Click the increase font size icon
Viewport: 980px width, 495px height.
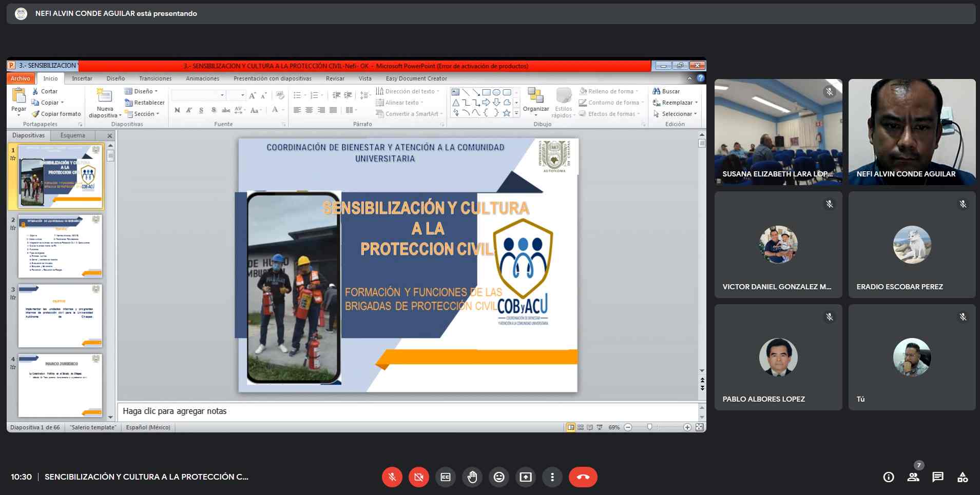pos(252,95)
